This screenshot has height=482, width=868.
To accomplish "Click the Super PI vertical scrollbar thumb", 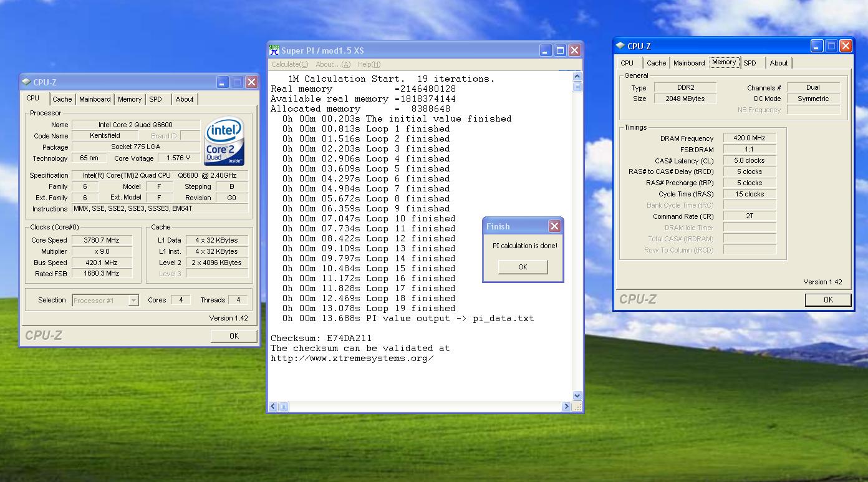I will tap(577, 87).
